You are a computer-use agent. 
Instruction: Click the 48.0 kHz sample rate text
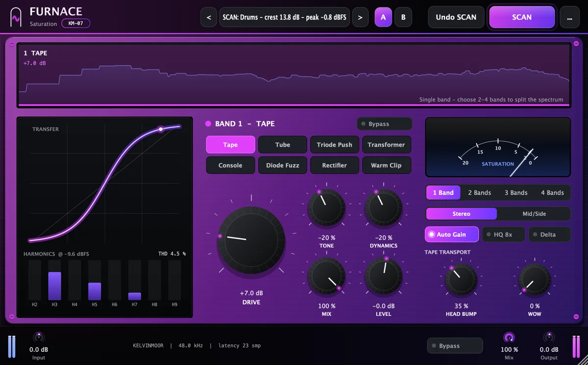pyautogui.click(x=191, y=346)
